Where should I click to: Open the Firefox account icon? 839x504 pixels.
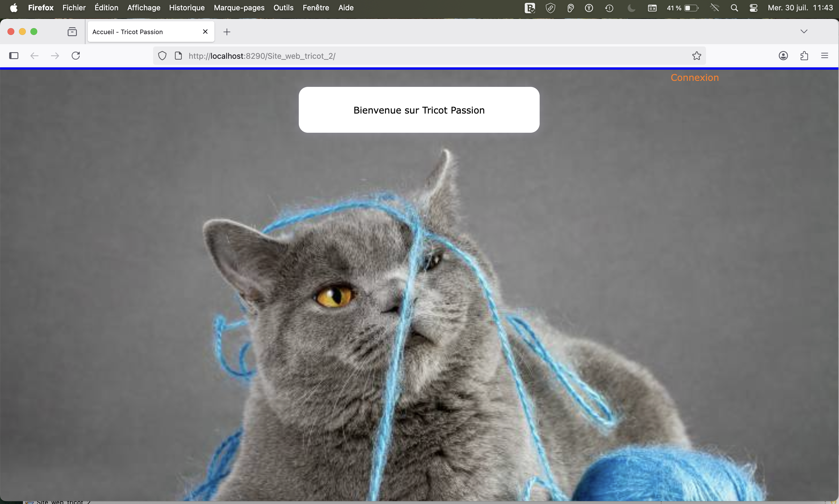(x=783, y=55)
